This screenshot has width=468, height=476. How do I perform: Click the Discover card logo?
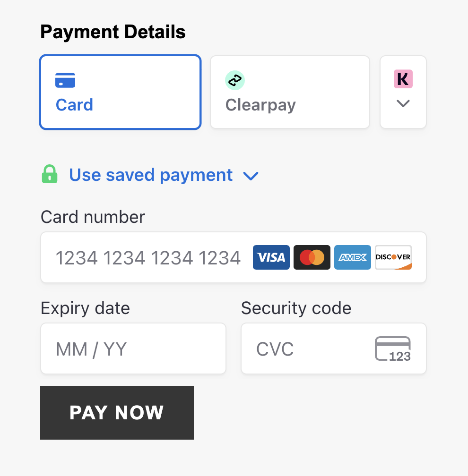coord(393,257)
